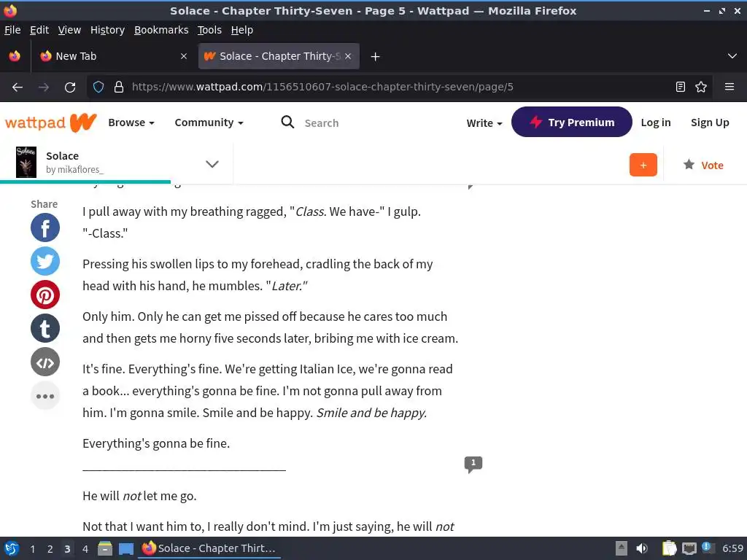Open the system start menu icon
747x560 pixels.
pyautogui.click(x=12, y=548)
